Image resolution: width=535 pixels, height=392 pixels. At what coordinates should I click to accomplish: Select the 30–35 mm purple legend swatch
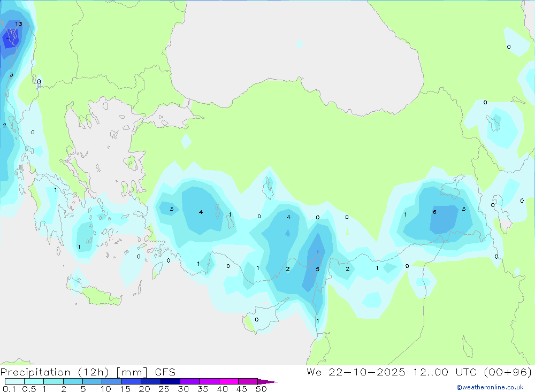[x=190, y=381]
